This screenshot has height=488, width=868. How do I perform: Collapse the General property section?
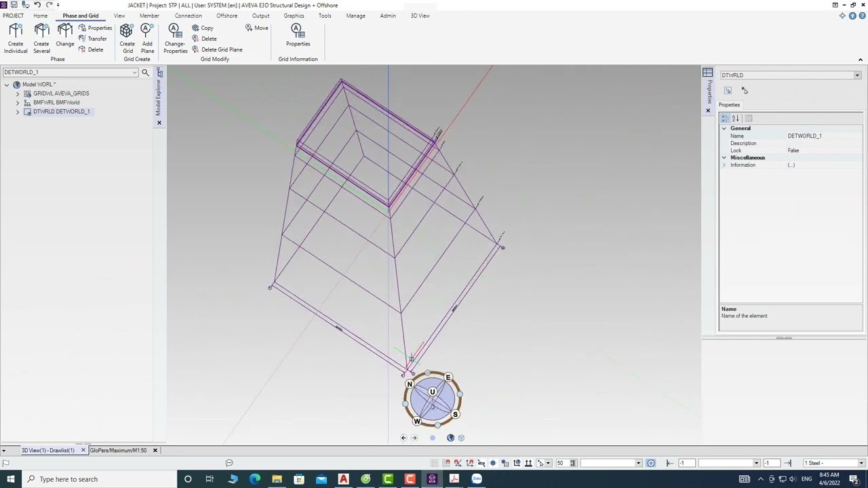[x=724, y=128]
